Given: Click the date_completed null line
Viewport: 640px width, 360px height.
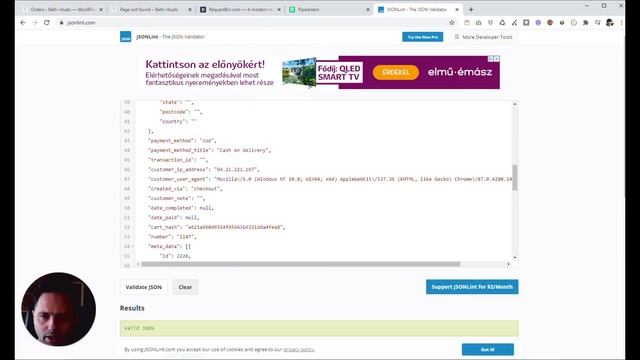Looking at the screenshot, I should (x=181, y=208).
